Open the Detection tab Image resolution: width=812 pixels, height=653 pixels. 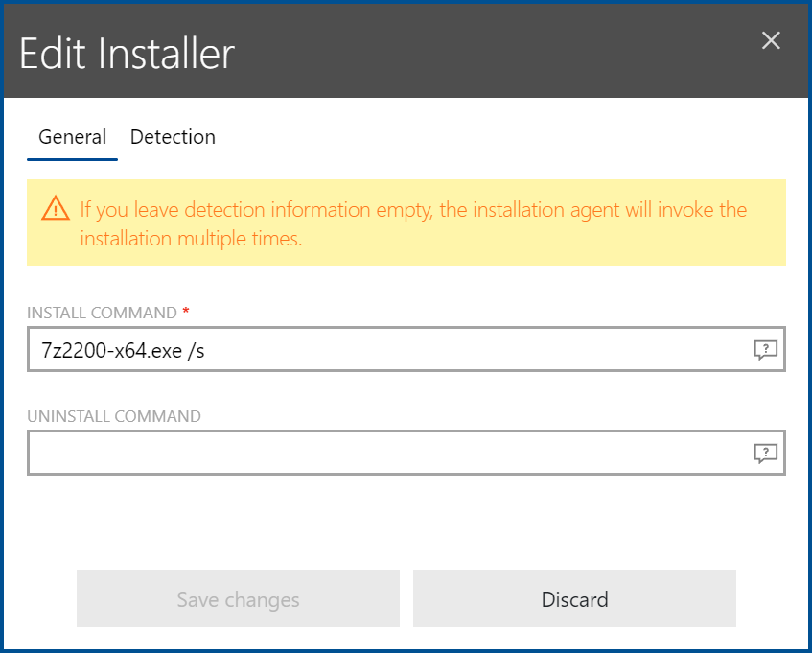[173, 137]
